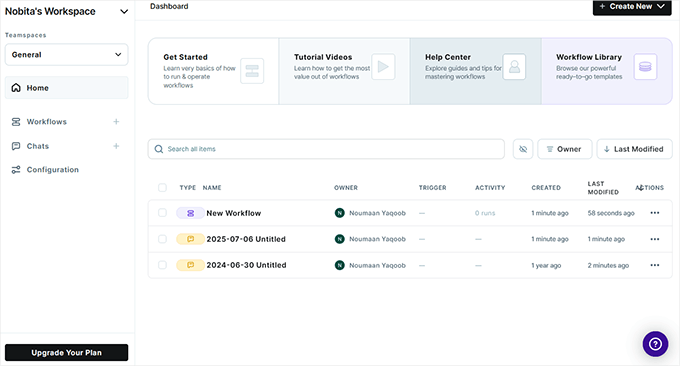Open the General teamspace dropdown
This screenshot has height=366, width=680.
pyautogui.click(x=66, y=55)
